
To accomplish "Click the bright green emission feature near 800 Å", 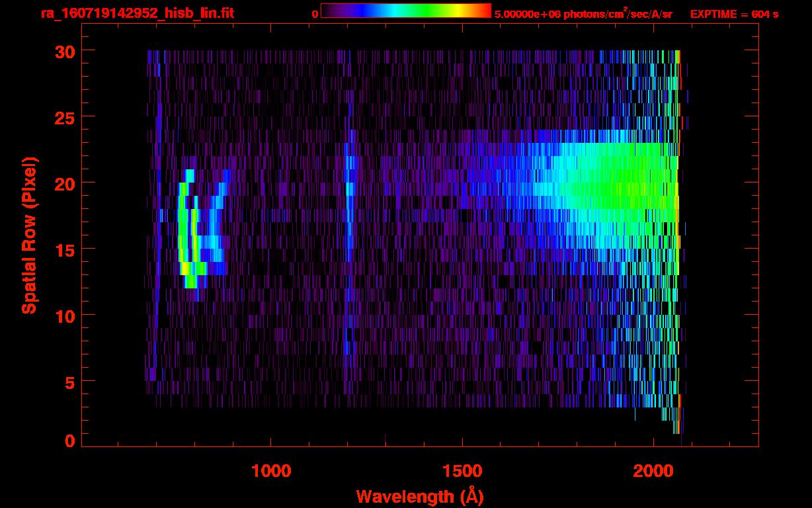I will 190,229.
